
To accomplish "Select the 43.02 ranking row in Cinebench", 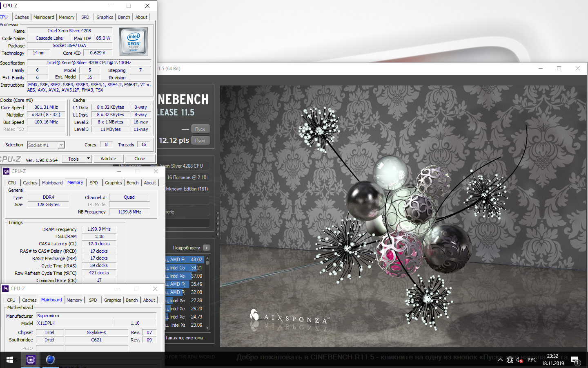I will coord(185,260).
